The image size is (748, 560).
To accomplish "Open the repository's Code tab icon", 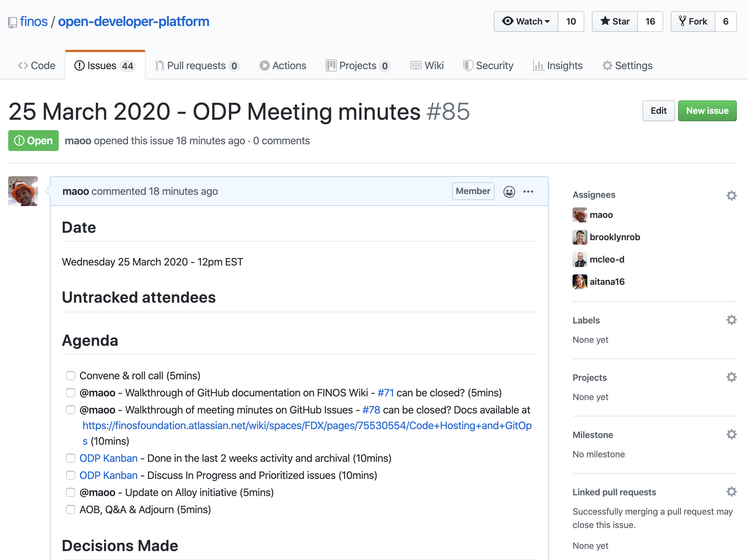I will tap(23, 65).
